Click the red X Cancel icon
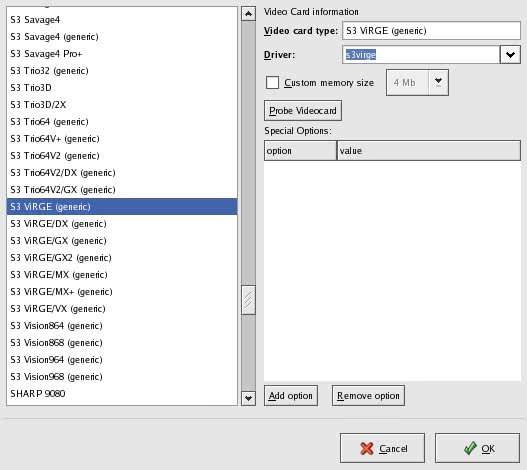The width and height of the screenshot is (527, 470). coord(367,448)
